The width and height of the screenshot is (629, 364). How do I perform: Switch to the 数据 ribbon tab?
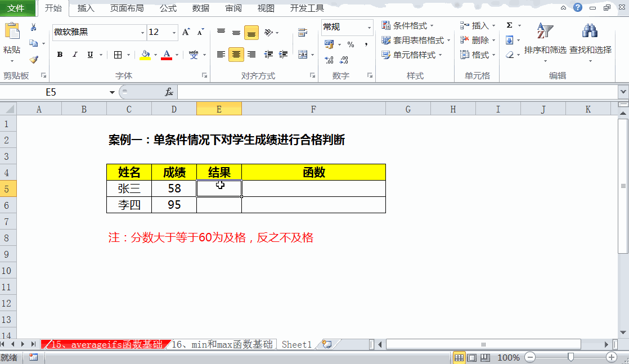pos(201,8)
